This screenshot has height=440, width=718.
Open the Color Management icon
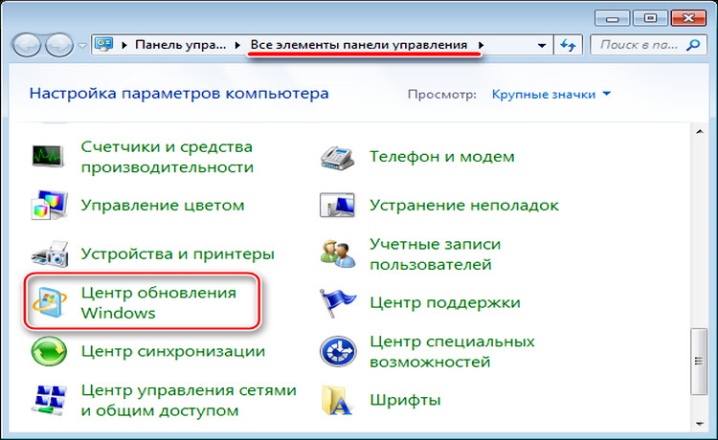pos(49,205)
